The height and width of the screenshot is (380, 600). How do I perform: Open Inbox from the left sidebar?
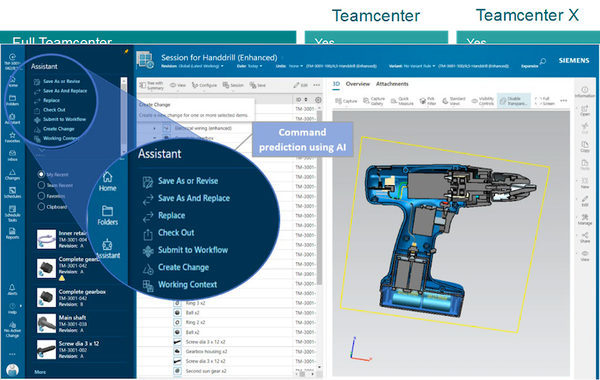coord(12,155)
